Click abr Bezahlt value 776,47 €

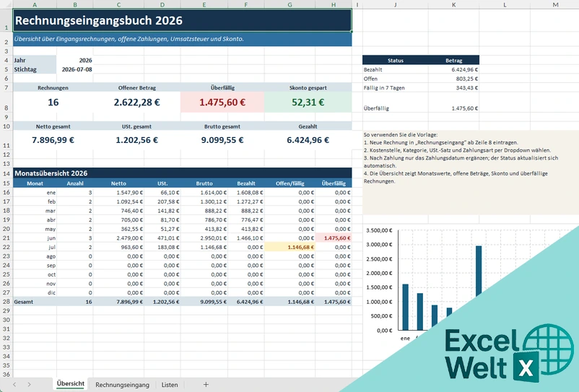(252, 219)
